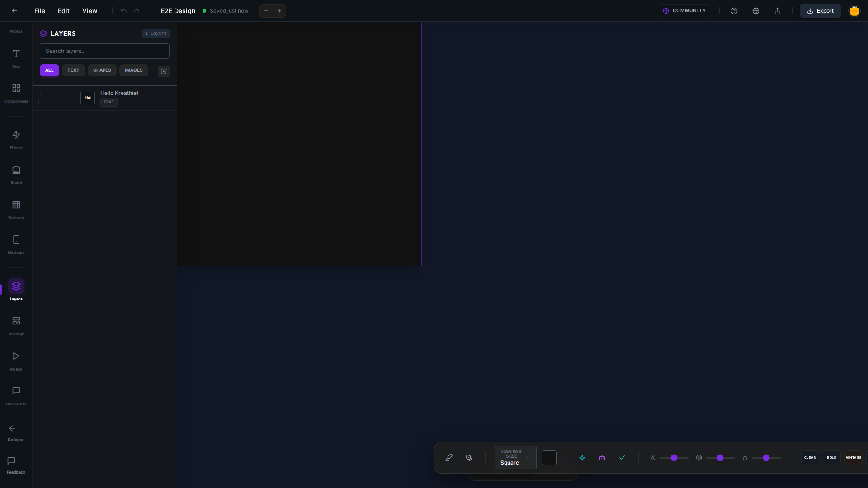The image size is (868, 488).
Task: Zoom out with the minus button
Action: 266,11
